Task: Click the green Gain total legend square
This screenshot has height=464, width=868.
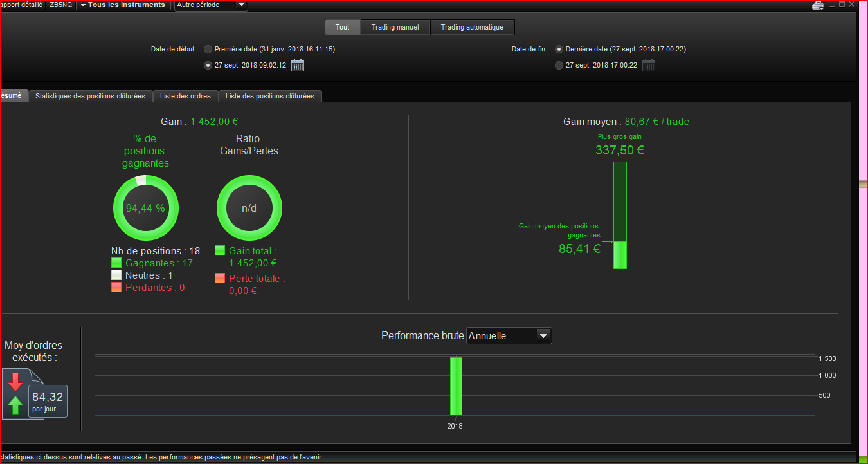Action: point(220,250)
